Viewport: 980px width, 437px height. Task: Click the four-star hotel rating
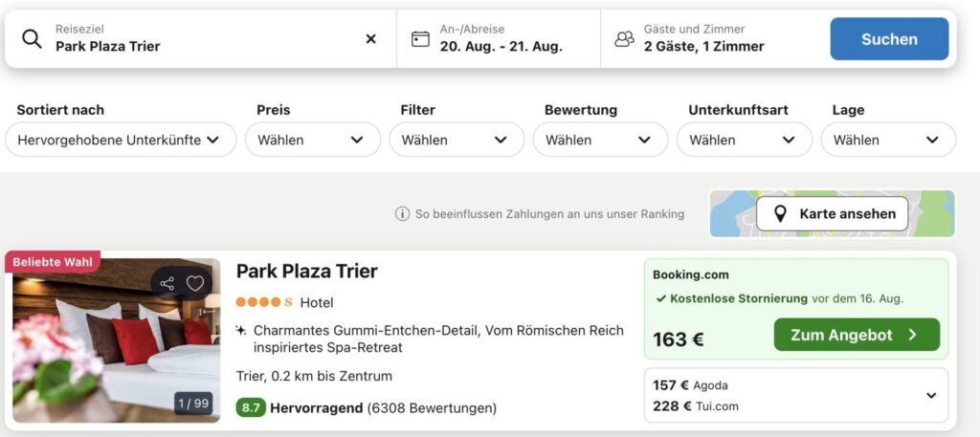(264, 302)
